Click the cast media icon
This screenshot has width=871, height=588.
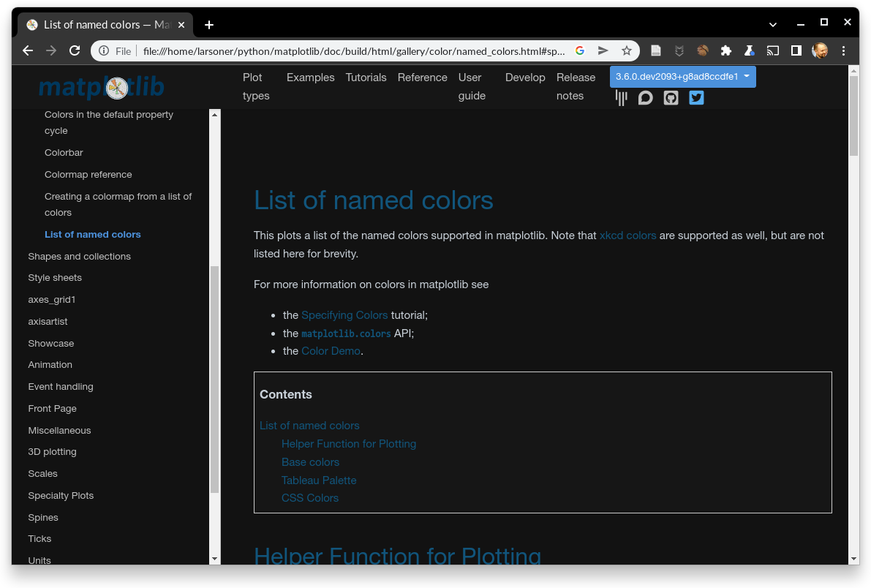point(773,50)
